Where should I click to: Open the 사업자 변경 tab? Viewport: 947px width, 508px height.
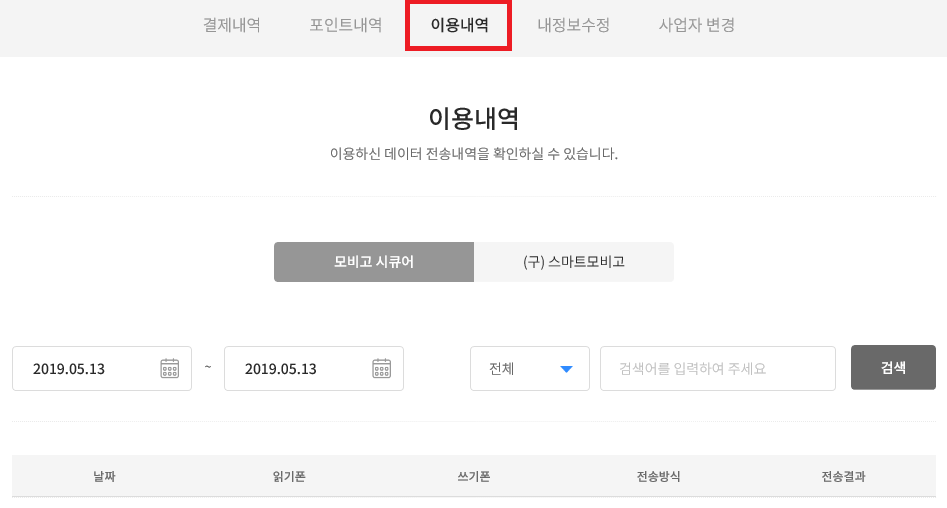(x=696, y=25)
